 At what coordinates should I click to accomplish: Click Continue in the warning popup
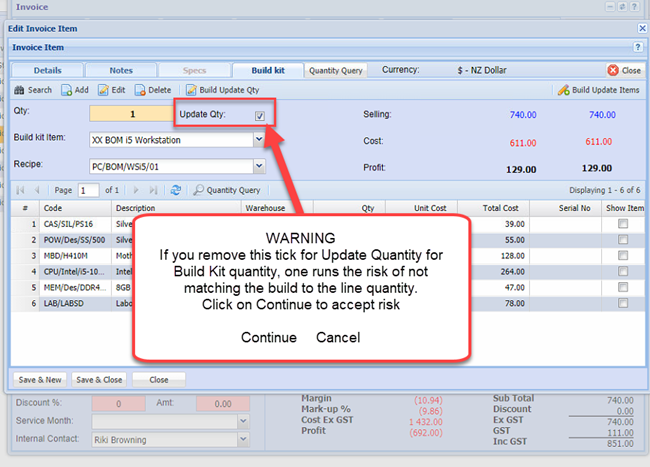click(x=268, y=338)
